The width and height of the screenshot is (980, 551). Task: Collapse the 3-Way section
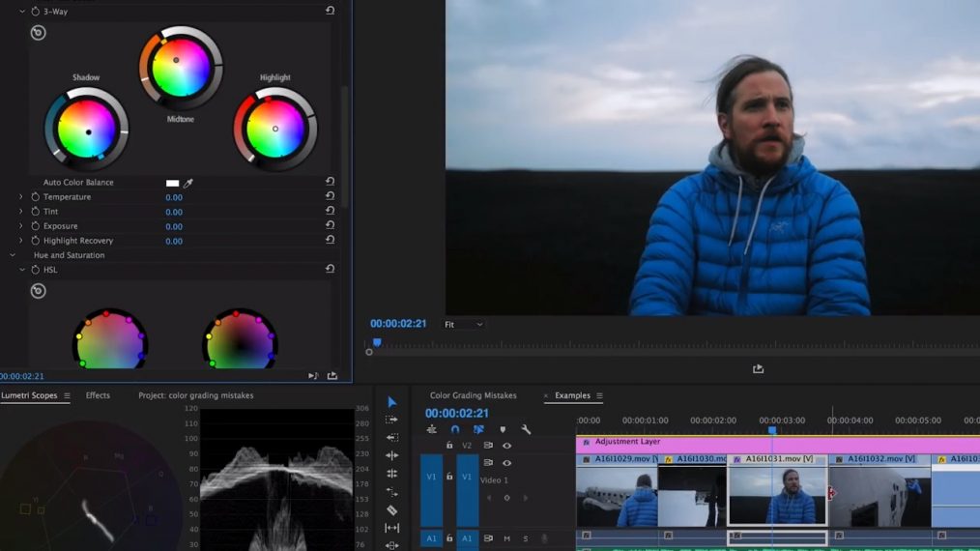22,12
